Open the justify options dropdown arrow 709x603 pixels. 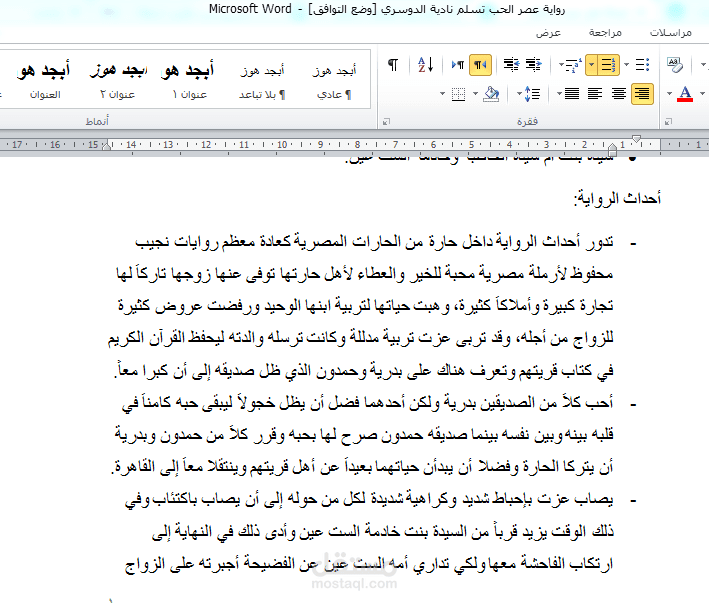(x=559, y=94)
